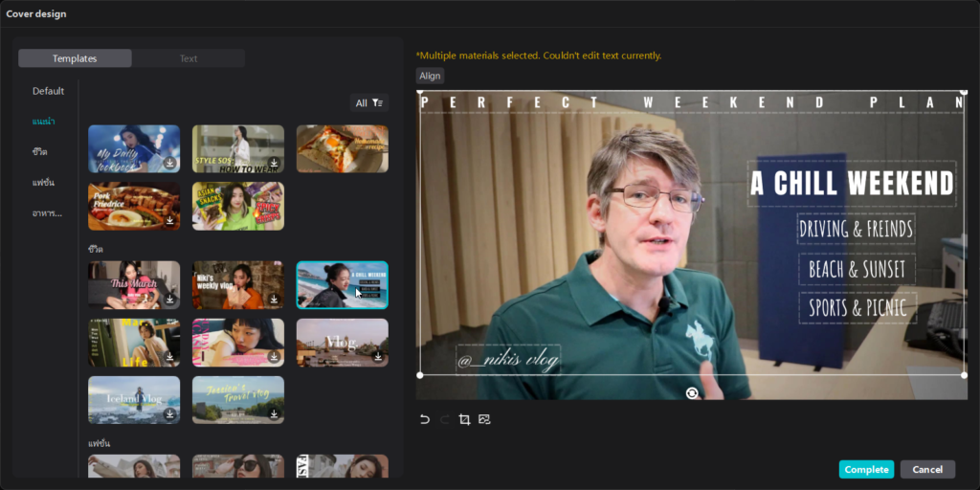Select the SPORTS & PICNIC text box
The height and width of the screenshot is (490, 980).
pos(857,307)
